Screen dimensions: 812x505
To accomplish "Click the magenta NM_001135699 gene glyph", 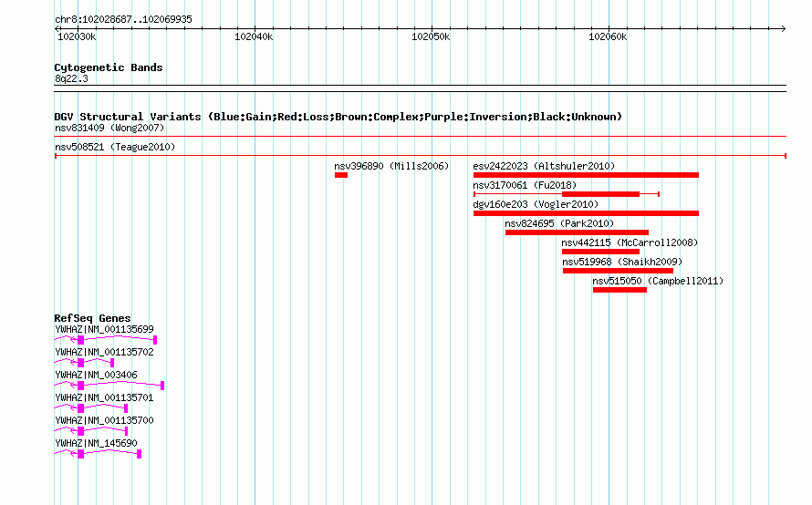I will pos(106,340).
